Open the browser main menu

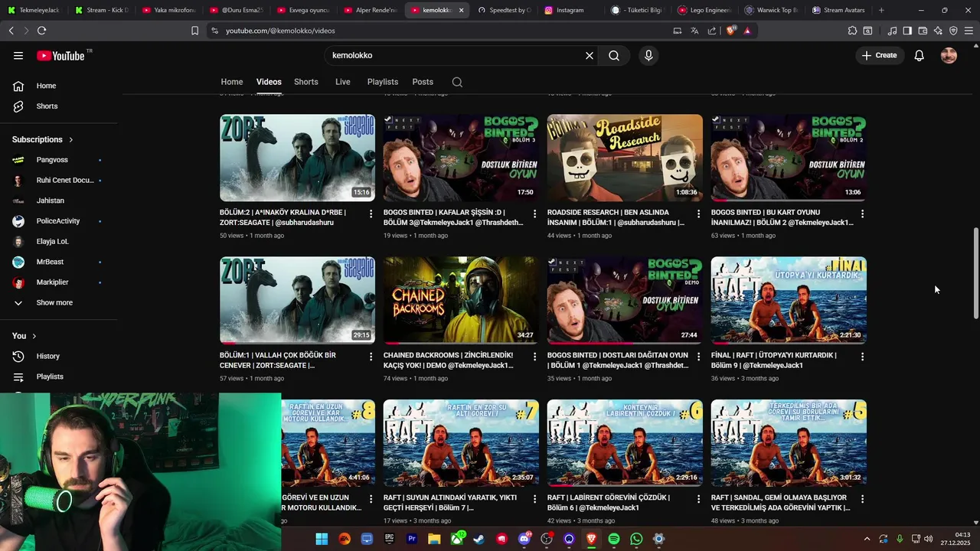coord(969,31)
